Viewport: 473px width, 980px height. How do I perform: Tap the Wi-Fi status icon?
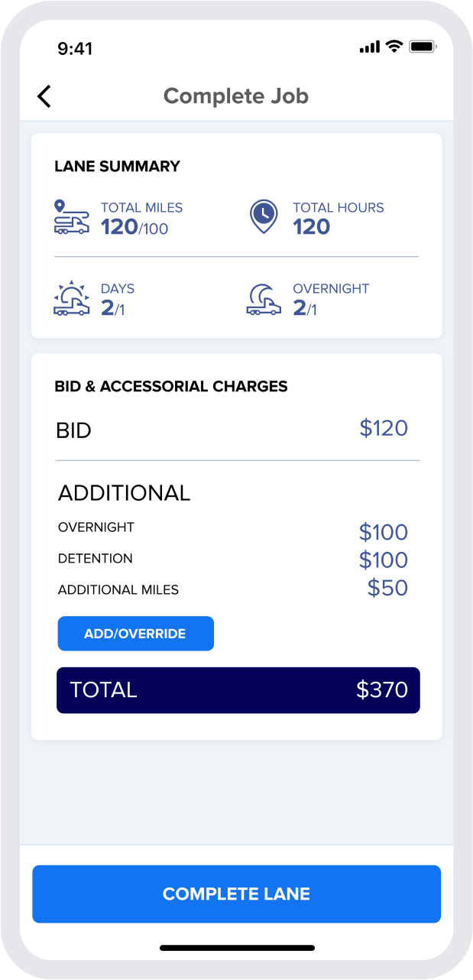click(394, 47)
